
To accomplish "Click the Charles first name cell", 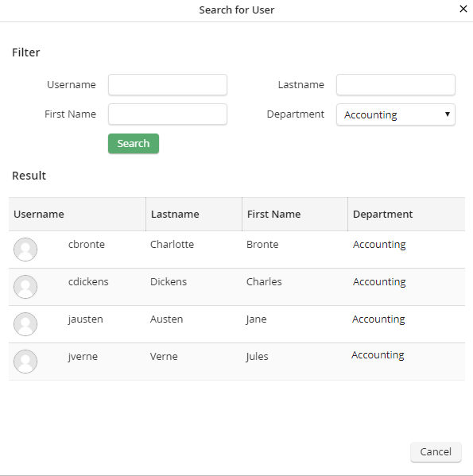I will pyautogui.click(x=264, y=282).
